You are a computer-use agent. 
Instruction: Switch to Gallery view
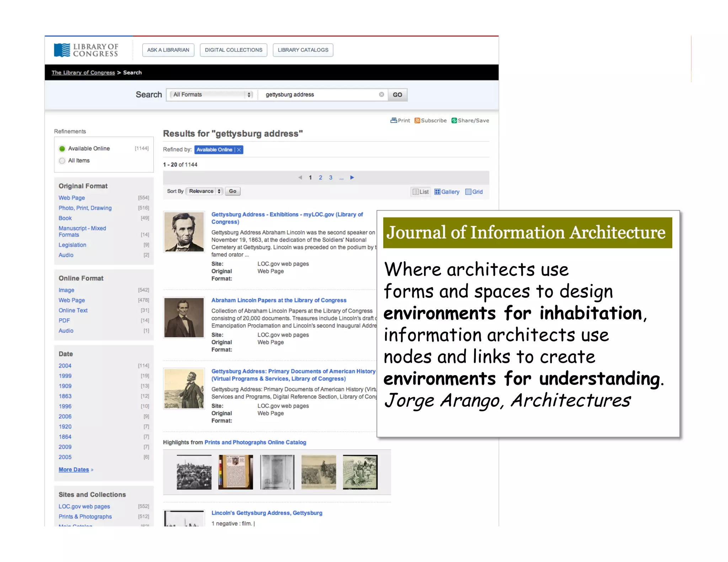447,192
